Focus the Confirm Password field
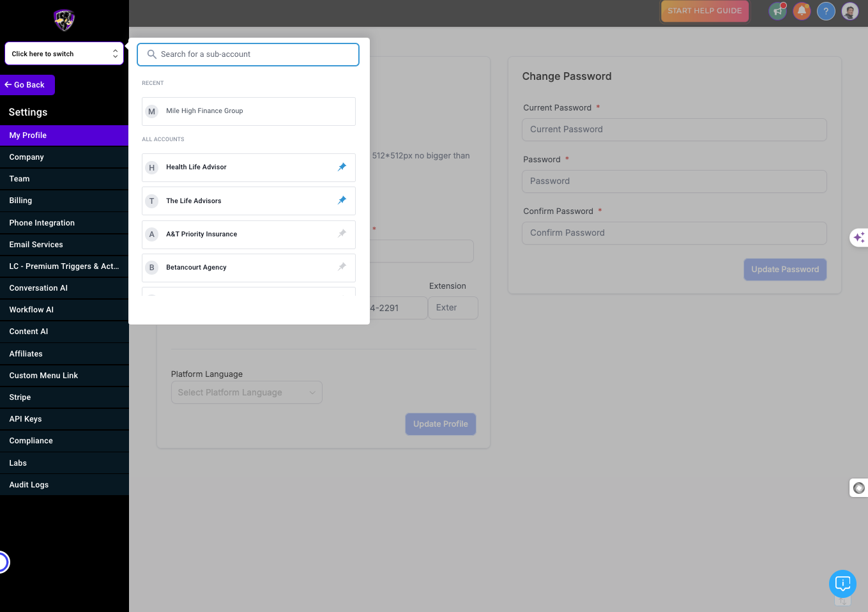868x612 pixels. click(674, 233)
